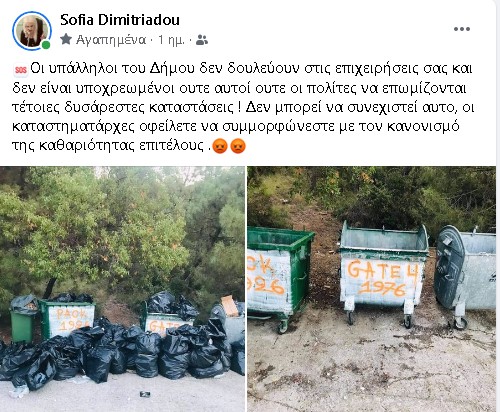Click the Sofia Dimitriadou name link
500x412 pixels.
click(x=120, y=20)
